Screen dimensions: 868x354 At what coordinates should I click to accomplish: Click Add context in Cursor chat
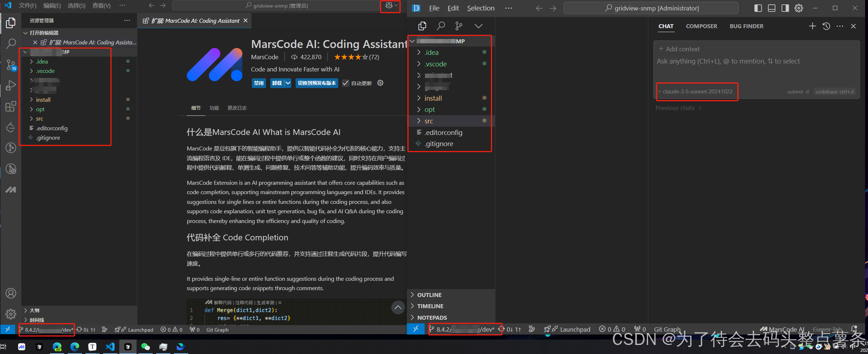(x=679, y=49)
